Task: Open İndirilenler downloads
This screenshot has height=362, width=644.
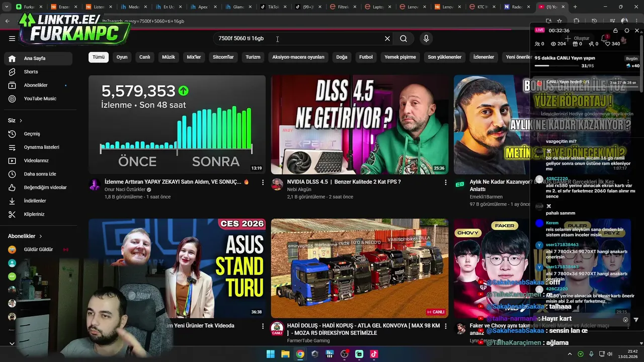Action: (x=38, y=201)
